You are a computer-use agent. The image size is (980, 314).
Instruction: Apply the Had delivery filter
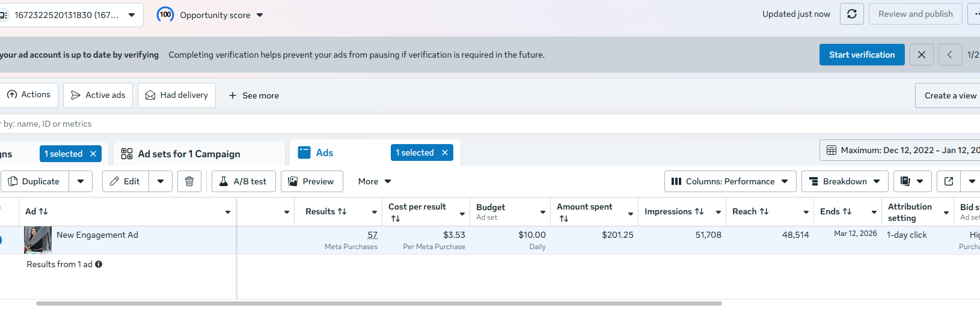177,95
